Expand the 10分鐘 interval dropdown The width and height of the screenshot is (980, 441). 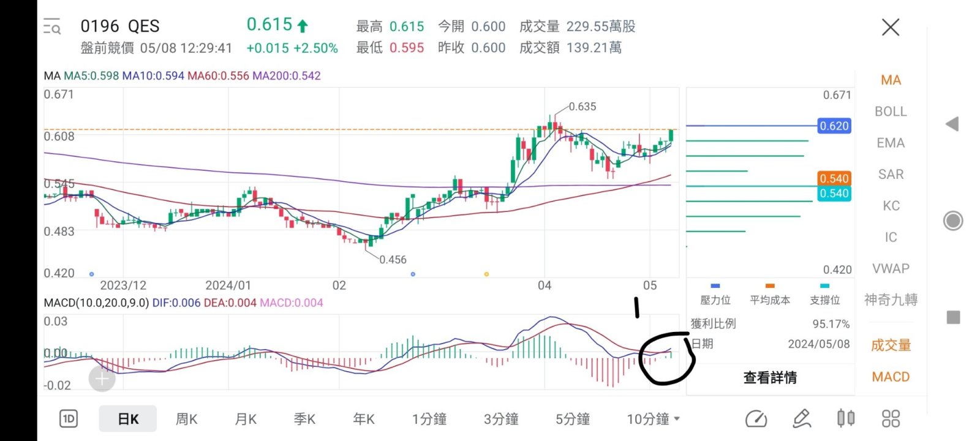pyautogui.click(x=653, y=419)
